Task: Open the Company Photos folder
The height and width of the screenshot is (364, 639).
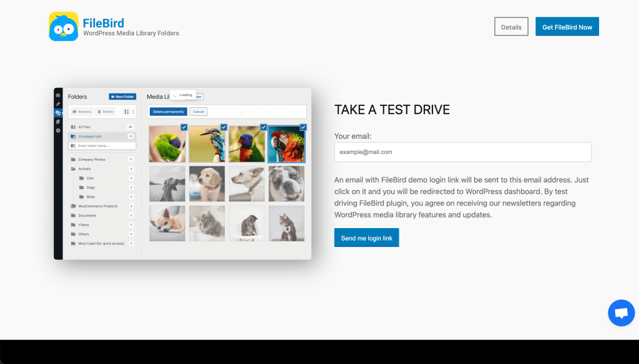Action: [x=91, y=160]
